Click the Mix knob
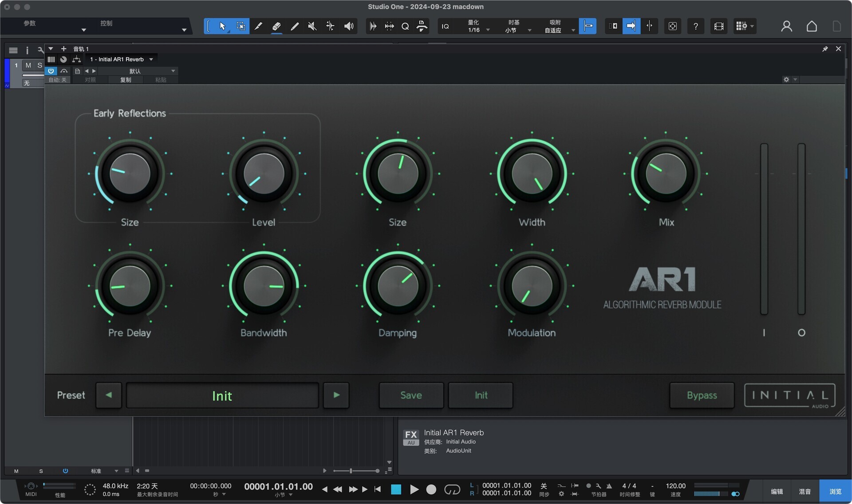 click(x=666, y=174)
